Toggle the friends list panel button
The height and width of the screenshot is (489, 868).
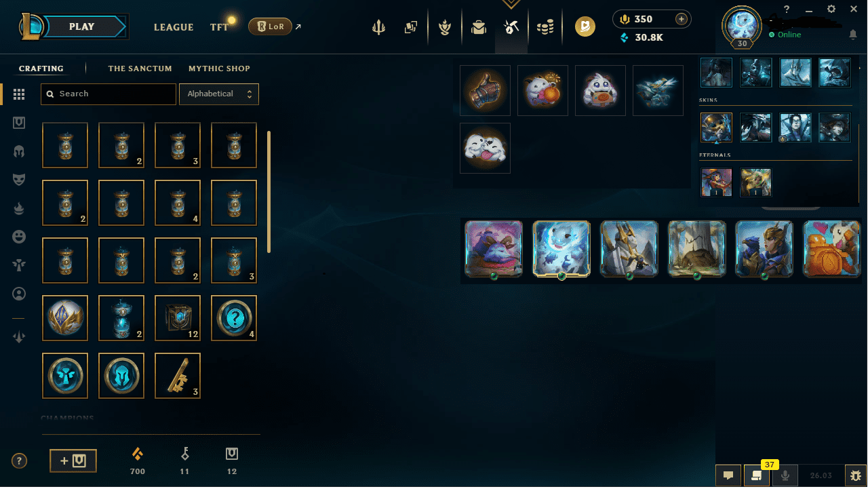pyautogui.click(x=757, y=475)
